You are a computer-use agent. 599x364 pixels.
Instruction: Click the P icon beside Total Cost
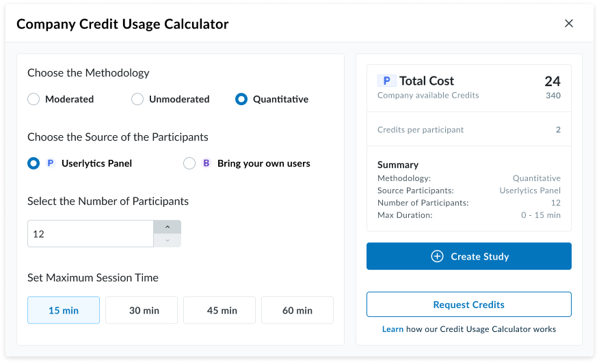pyautogui.click(x=386, y=81)
